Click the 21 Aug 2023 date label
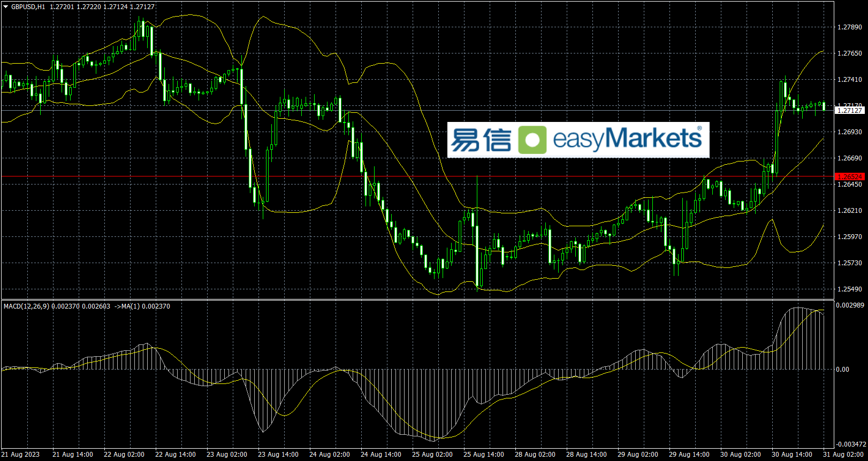 coord(21,455)
